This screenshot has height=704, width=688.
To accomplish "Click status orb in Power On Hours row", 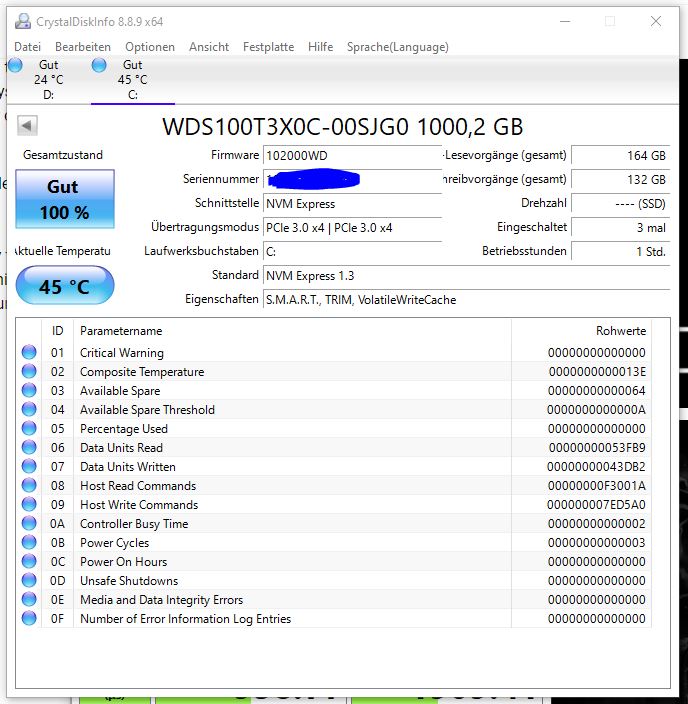I will tap(29, 561).
